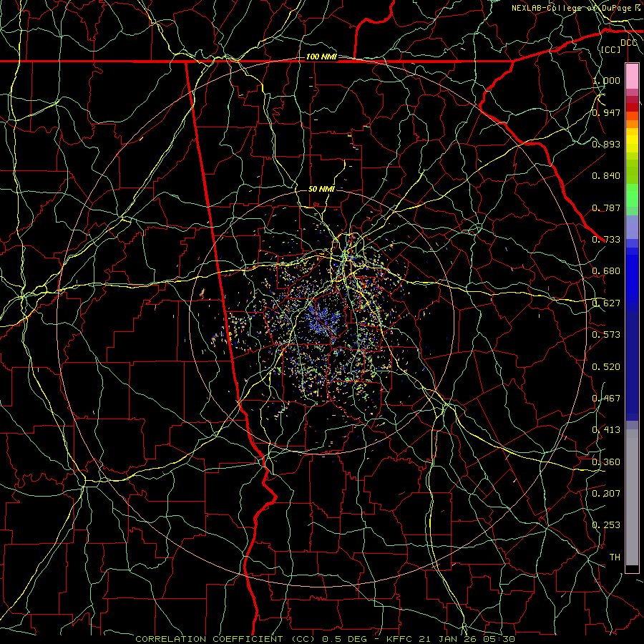
Task: Click the "0.893" scale value
Action: coord(606,144)
